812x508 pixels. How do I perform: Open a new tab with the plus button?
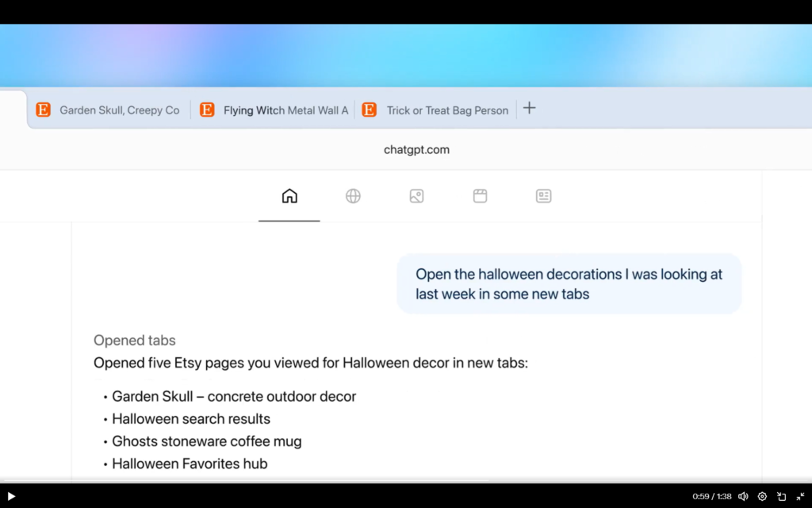[x=529, y=108]
